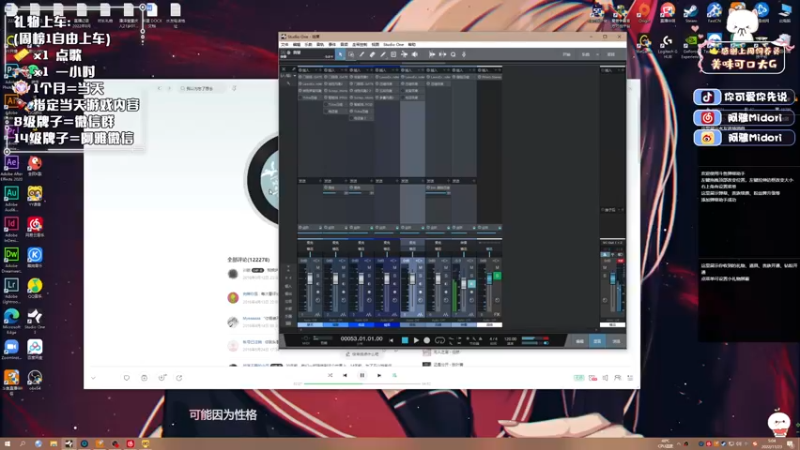Click the microphone icon in Studio One toolbar

point(464,55)
